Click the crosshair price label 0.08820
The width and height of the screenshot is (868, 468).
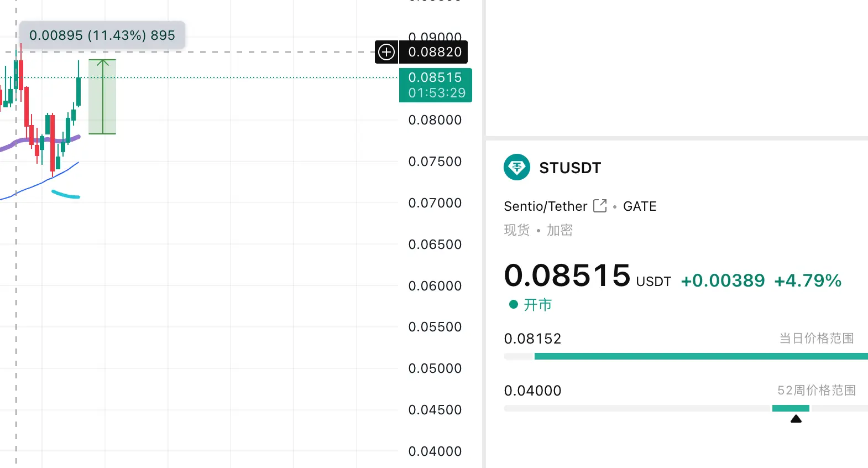click(434, 52)
